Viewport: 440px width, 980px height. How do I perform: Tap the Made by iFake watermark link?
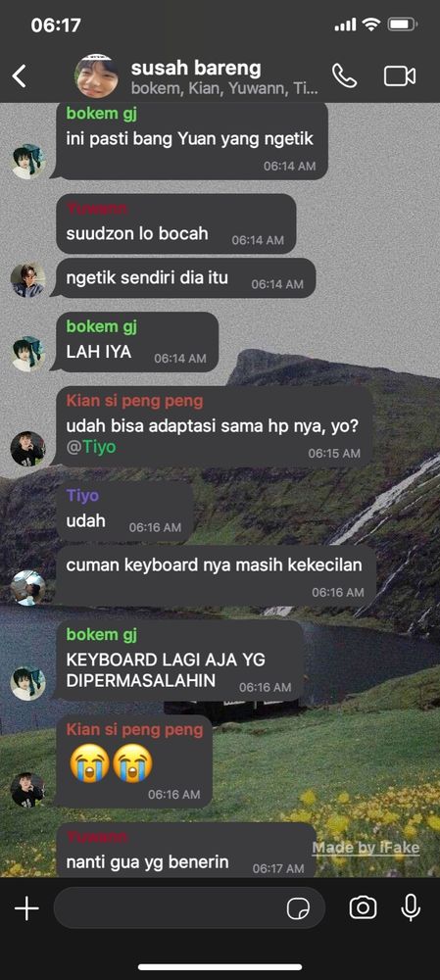(x=366, y=848)
